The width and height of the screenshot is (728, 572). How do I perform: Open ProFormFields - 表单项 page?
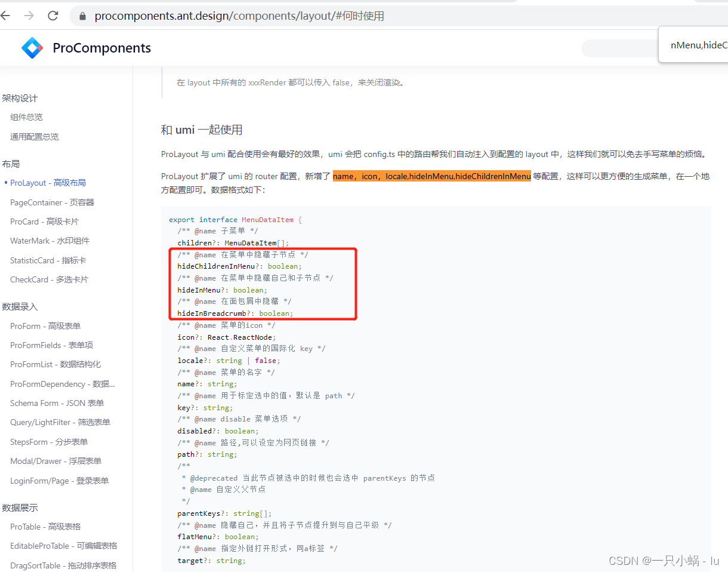[52, 345]
